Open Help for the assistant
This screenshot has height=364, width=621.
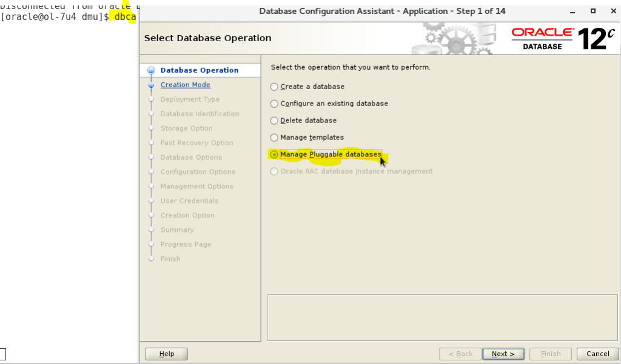(x=167, y=354)
